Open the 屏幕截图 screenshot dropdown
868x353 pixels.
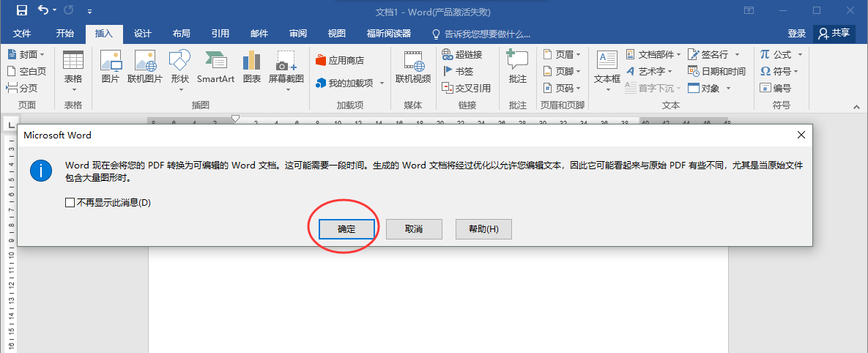pos(286,72)
